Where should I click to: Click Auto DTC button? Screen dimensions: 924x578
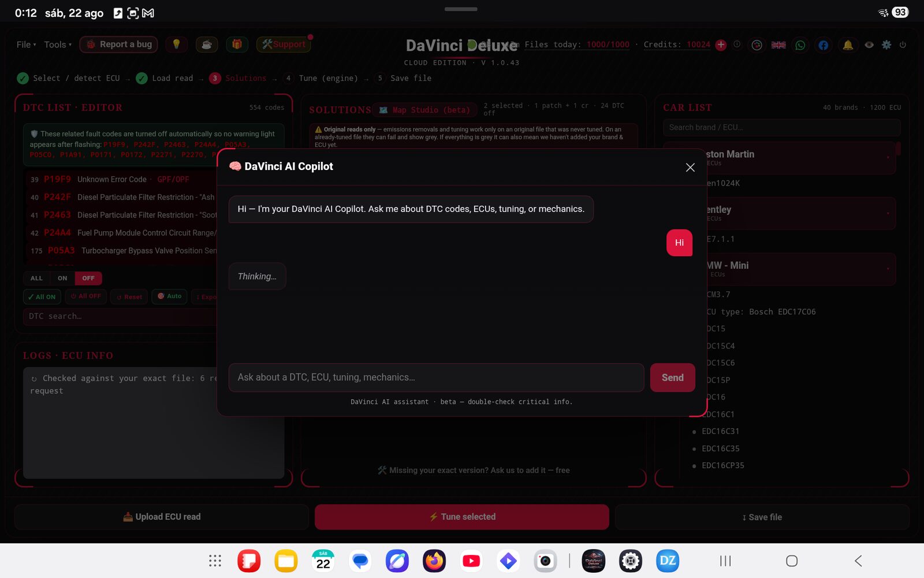(169, 297)
